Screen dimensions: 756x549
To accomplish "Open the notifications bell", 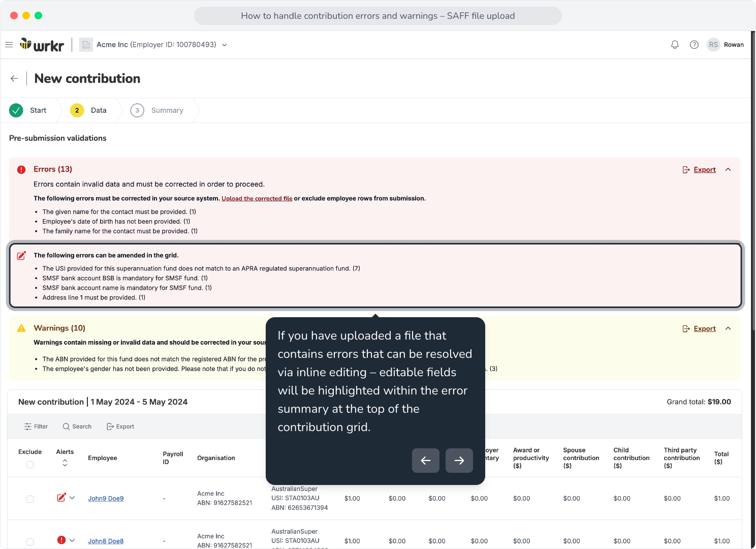I will pyautogui.click(x=675, y=45).
